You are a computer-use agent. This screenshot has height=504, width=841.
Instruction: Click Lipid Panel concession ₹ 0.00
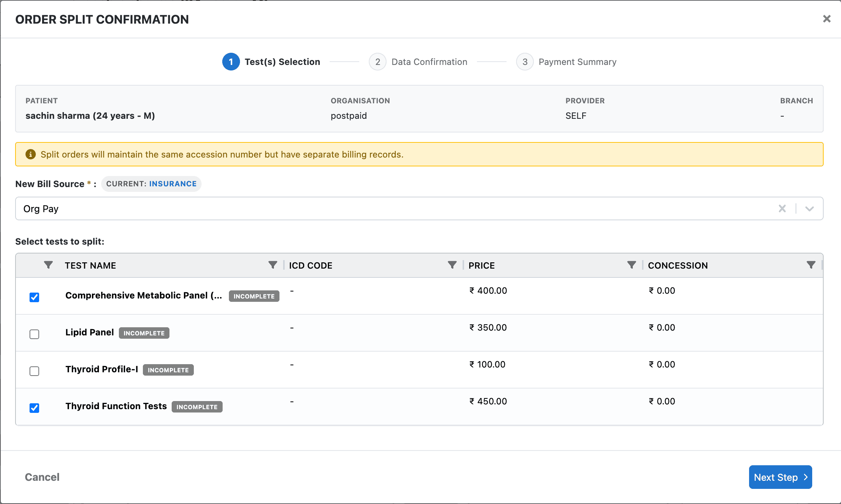[662, 328]
